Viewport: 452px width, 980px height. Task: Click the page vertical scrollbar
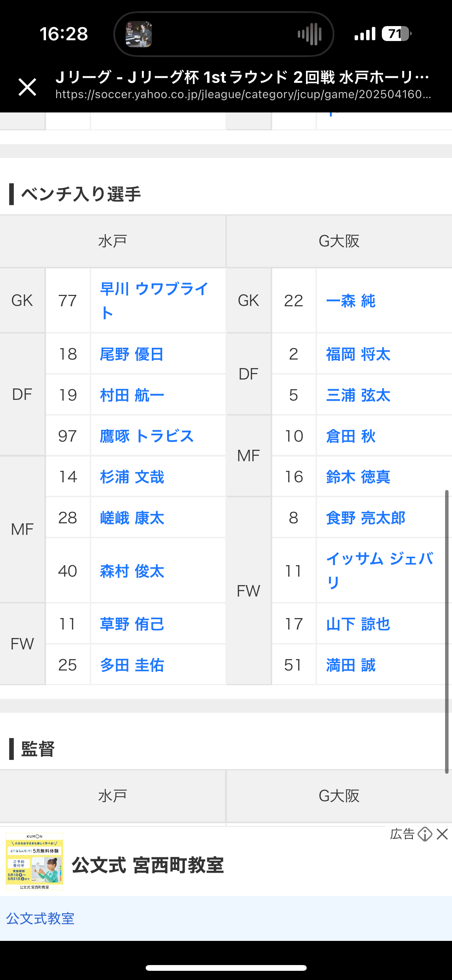[x=447, y=631]
